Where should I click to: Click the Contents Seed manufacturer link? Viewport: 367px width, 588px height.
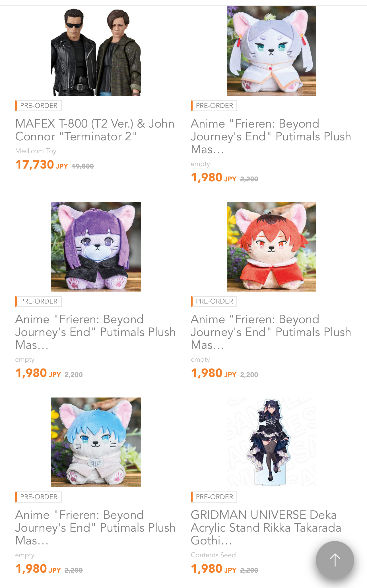[x=213, y=555]
